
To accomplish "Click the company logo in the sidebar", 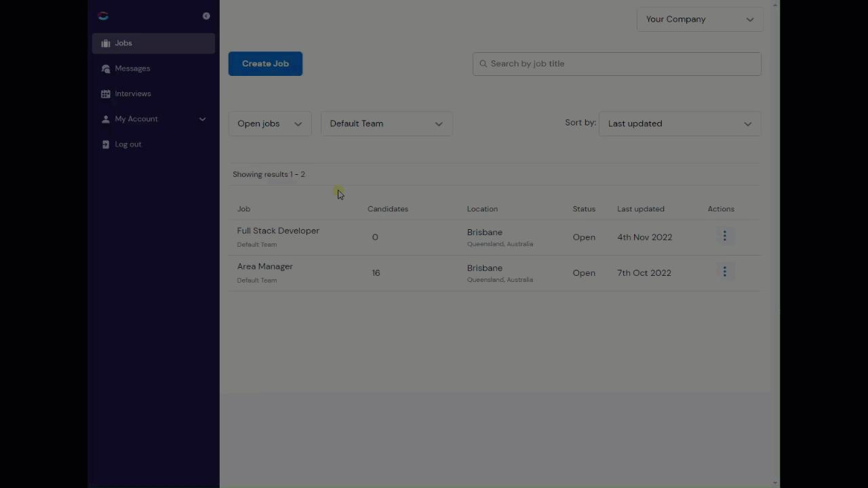I will pyautogui.click(x=103, y=16).
